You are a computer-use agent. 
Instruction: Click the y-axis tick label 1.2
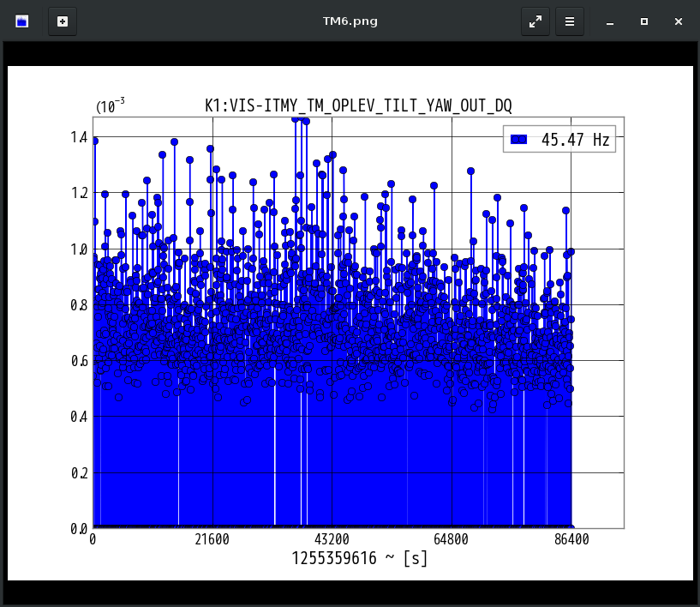click(79, 193)
